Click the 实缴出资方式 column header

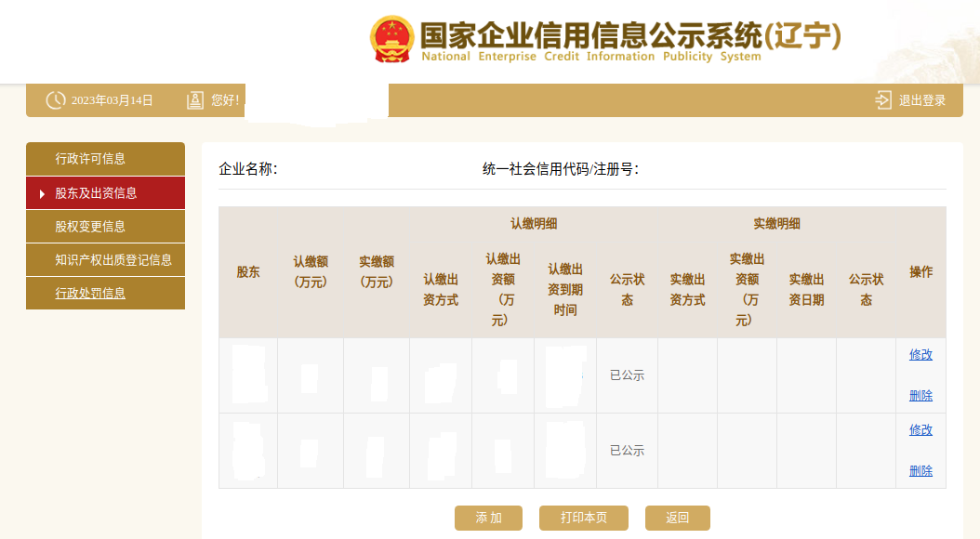pyautogui.click(x=687, y=290)
